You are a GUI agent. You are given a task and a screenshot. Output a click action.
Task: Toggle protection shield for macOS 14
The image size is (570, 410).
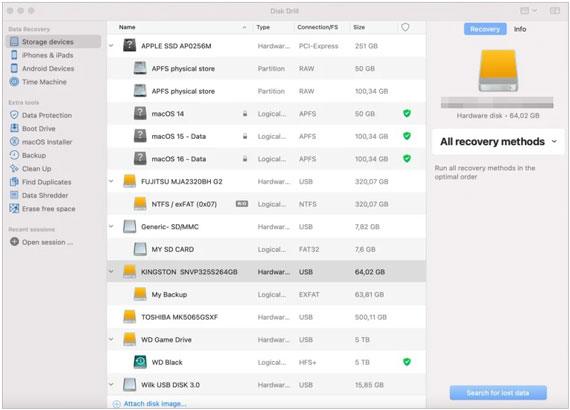pyautogui.click(x=407, y=113)
